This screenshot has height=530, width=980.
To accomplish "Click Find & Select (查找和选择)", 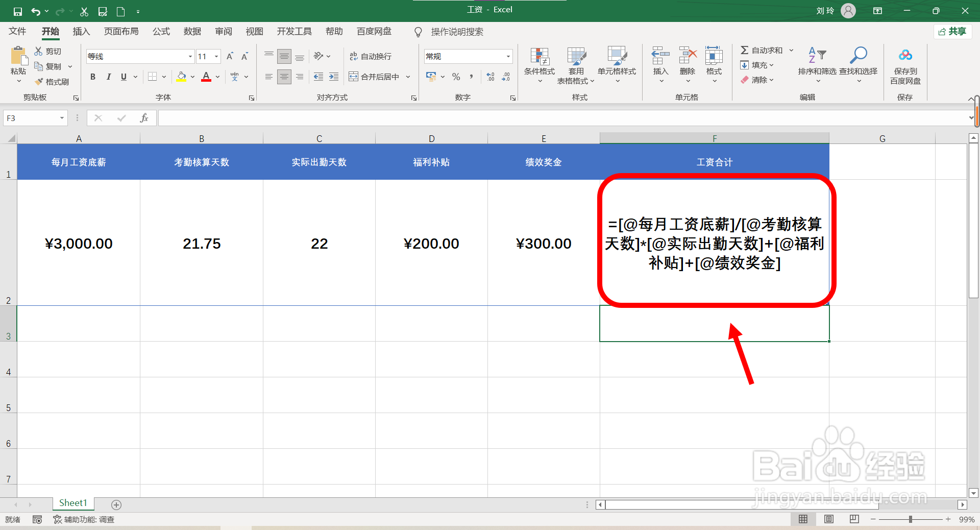I will coord(858,66).
